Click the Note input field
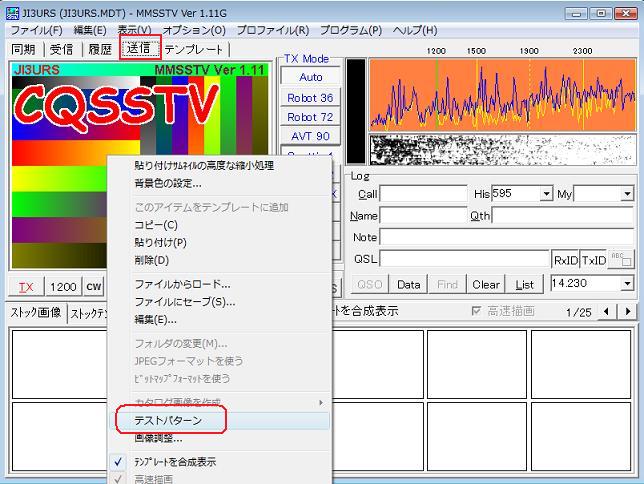This screenshot has height=484, width=644. [507, 237]
